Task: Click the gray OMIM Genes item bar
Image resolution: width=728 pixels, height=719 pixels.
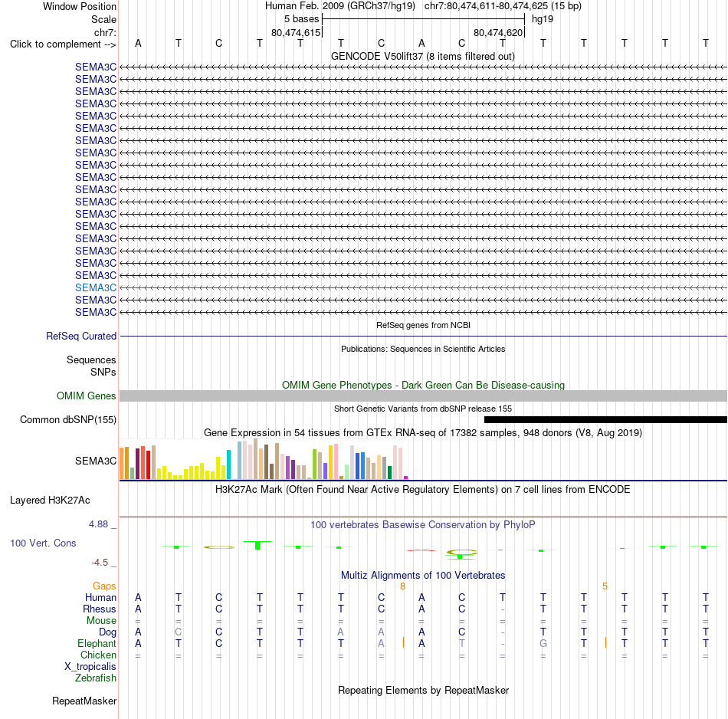Action: pos(423,396)
